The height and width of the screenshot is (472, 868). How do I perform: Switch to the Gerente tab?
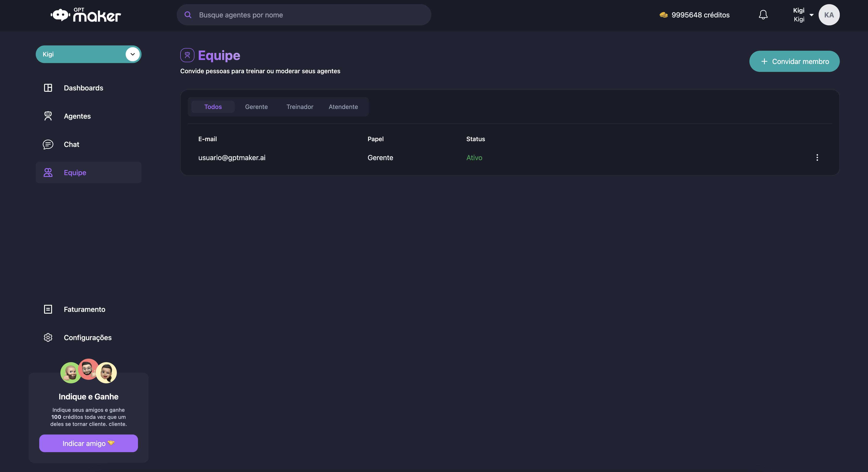(x=256, y=107)
